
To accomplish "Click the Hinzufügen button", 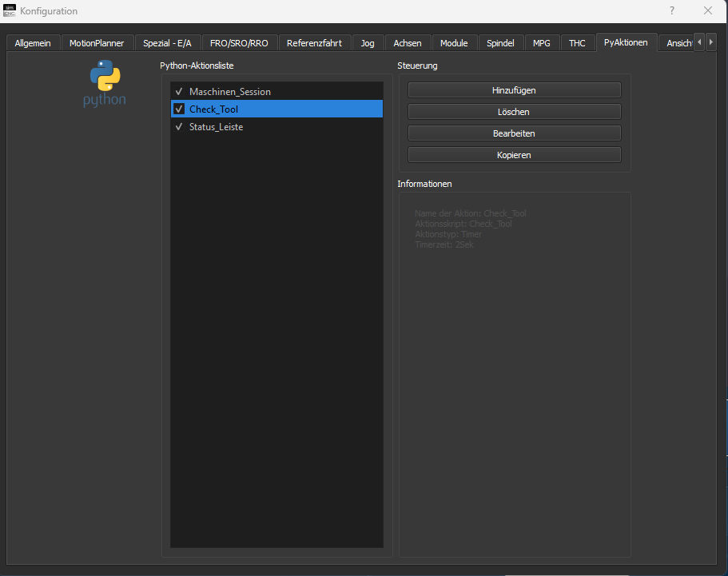I will click(514, 90).
